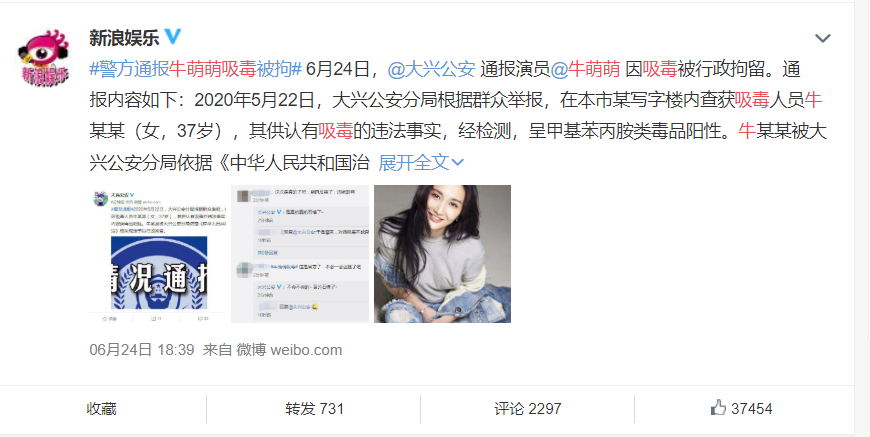
Task: Expand full text via 展开全文
Action: pyautogui.click(x=414, y=162)
